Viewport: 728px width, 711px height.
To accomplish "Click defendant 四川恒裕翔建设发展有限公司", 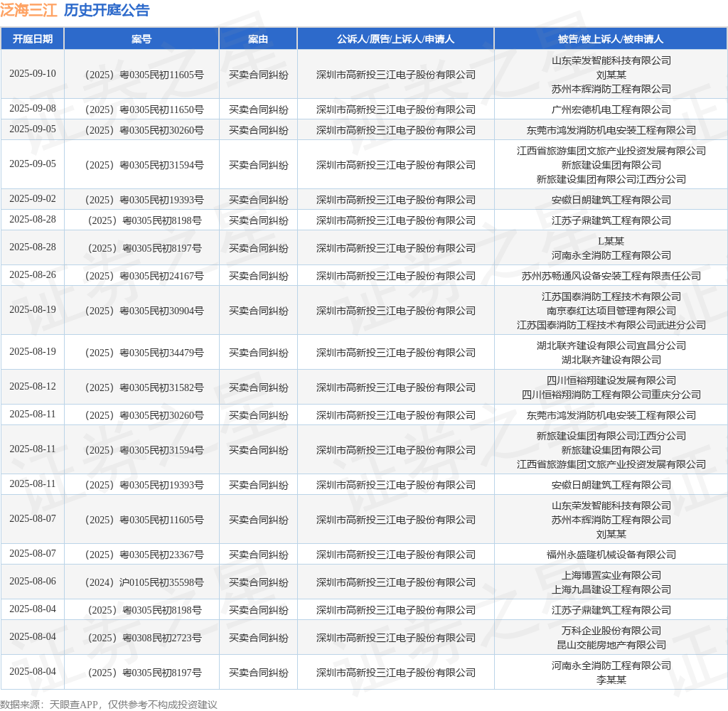I will [611, 380].
